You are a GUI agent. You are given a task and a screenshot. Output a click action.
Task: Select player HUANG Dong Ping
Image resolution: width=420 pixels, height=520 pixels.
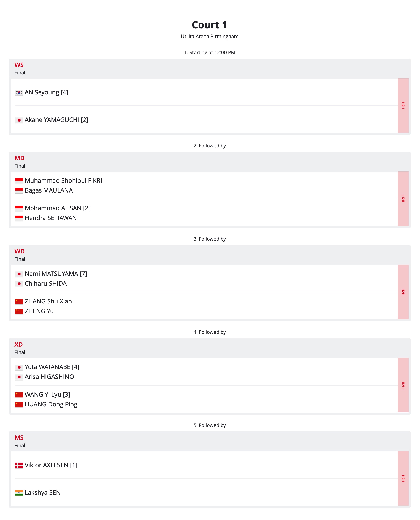[x=51, y=404]
